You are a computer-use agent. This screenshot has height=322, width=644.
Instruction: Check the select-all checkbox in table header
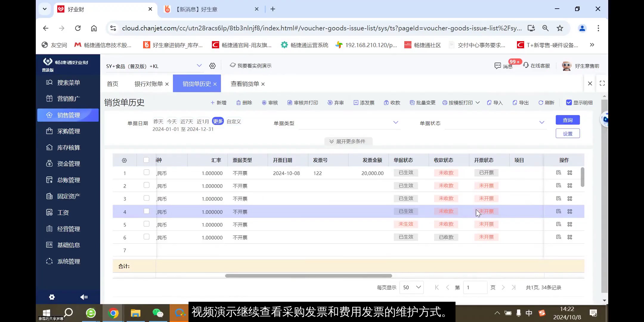(146, 160)
